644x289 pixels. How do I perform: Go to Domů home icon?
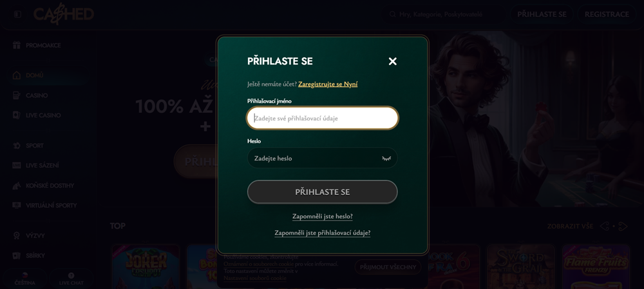[17, 75]
